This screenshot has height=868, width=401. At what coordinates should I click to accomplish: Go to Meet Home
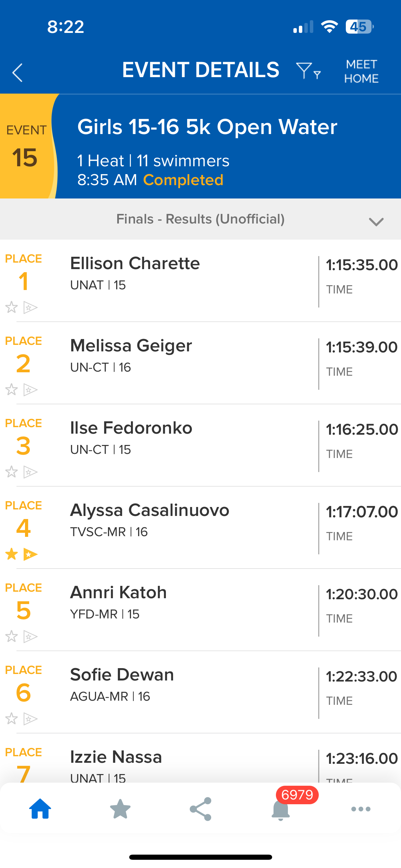[361, 71]
